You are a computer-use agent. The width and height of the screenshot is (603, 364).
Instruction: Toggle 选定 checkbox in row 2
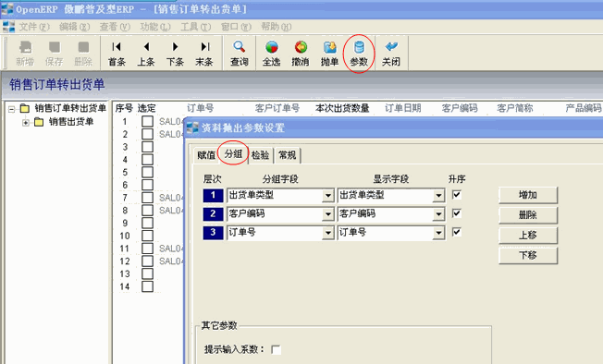147,134
